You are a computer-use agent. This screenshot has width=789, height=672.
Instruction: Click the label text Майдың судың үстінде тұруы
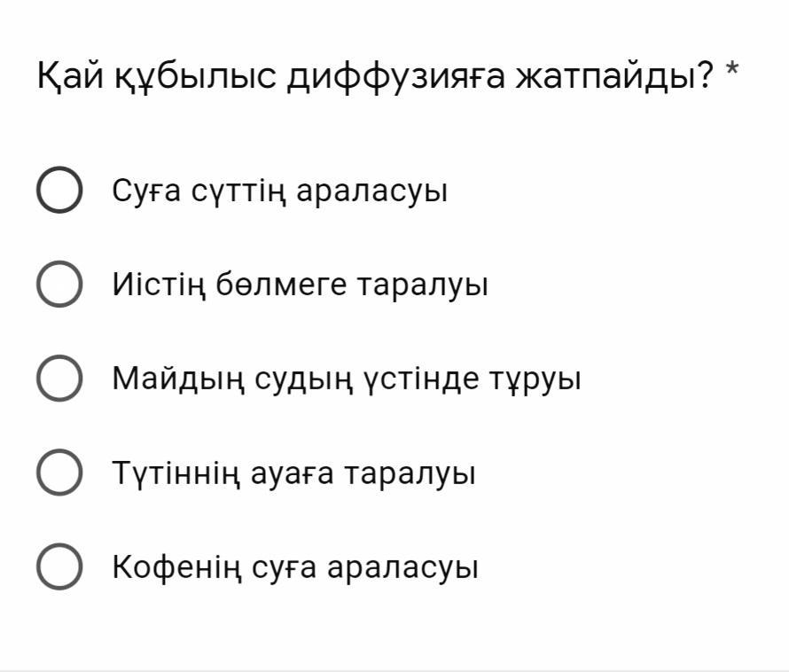[x=347, y=379]
